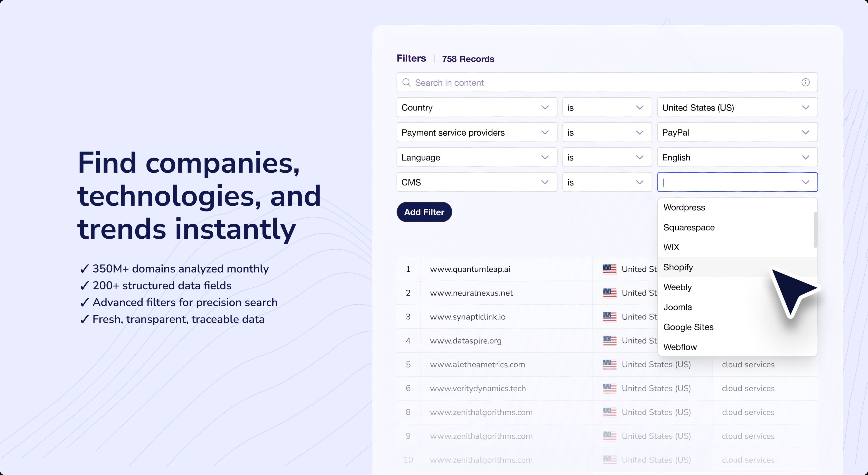
Task: Click the magnifying glass search icon
Action: click(406, 82)
